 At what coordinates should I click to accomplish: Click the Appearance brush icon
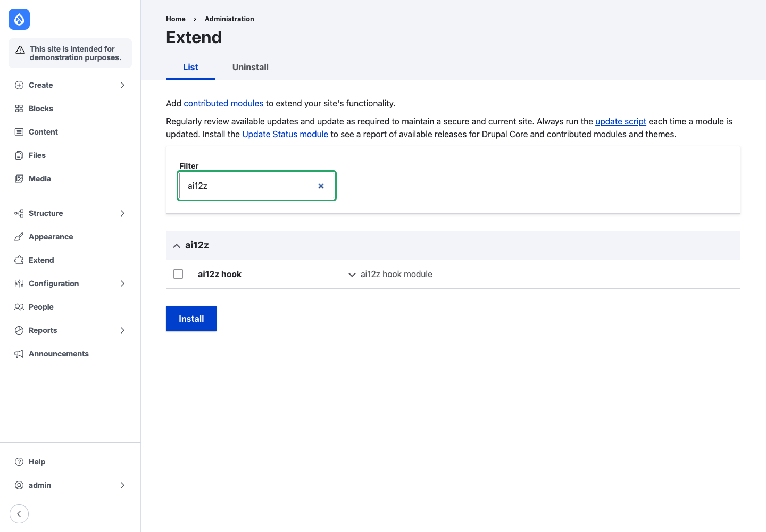(x=19, y=237)
